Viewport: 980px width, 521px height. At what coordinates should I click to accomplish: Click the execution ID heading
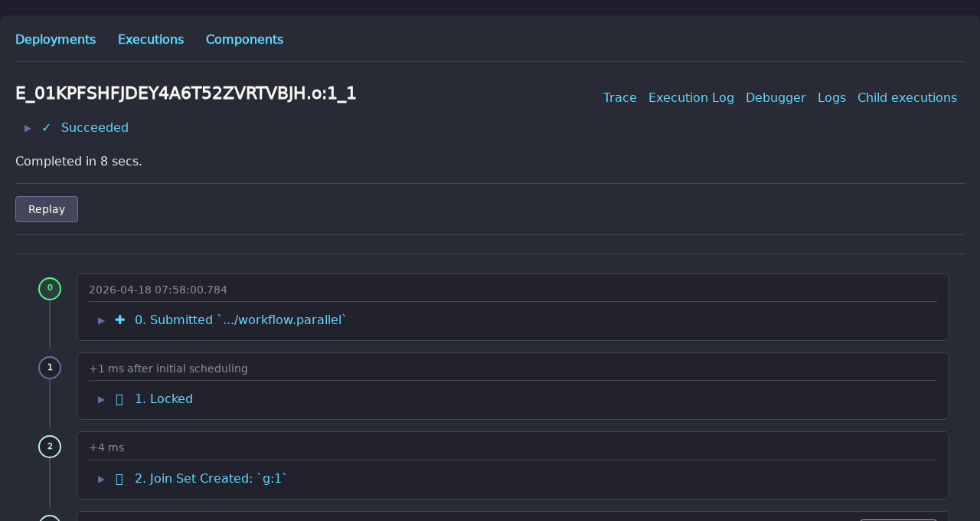[186, 93]
